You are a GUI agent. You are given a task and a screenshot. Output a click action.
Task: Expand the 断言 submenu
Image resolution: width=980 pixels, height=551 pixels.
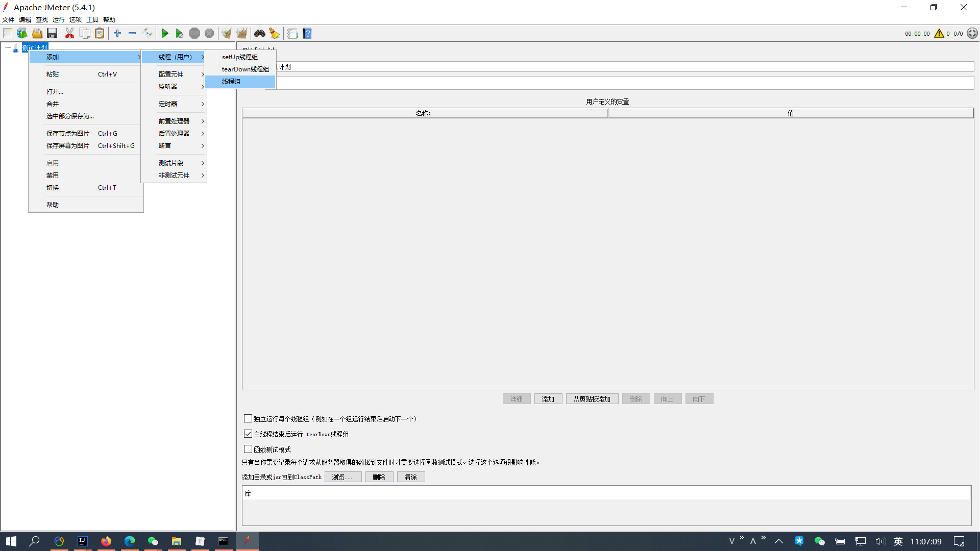pos(174,145)
